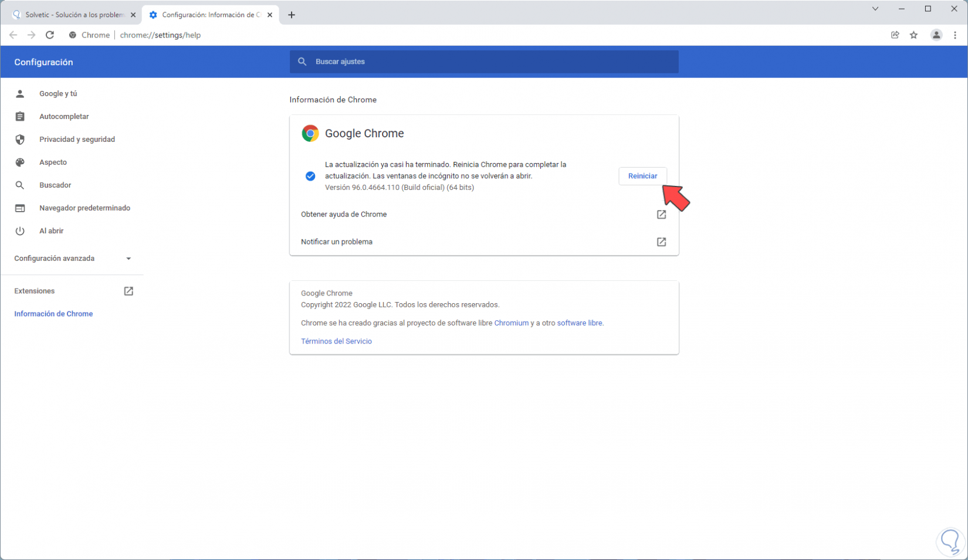Image resolution: width=968 pixels, height=560 pixels.
Task: Click the dropdown arrow next to Configuración avanzada
Action: click(x=128, y=259)
